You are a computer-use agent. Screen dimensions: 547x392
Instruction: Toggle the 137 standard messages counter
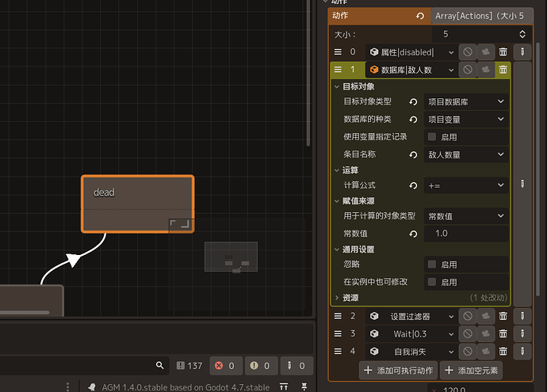point(189,366)
